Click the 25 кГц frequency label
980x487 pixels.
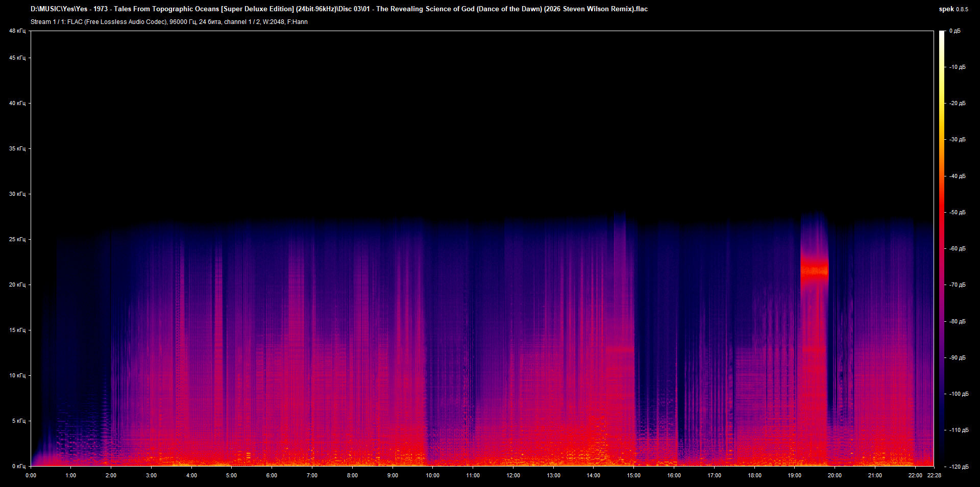click(17, 240)
